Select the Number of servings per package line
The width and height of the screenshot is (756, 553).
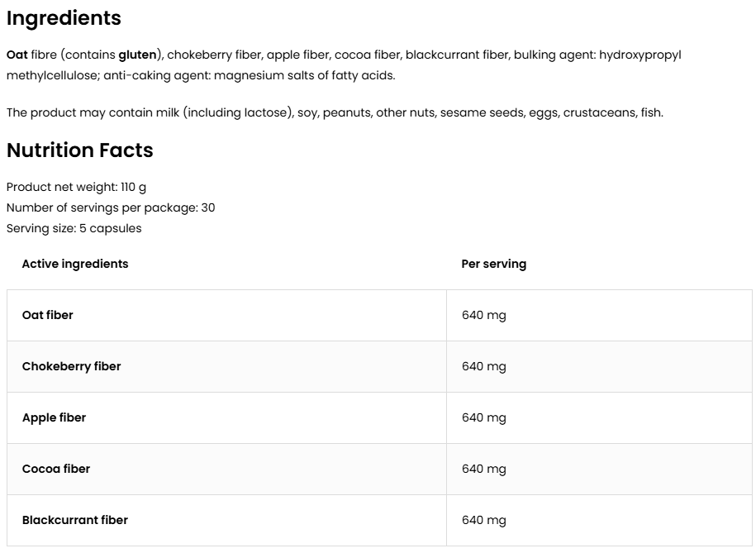110,207
